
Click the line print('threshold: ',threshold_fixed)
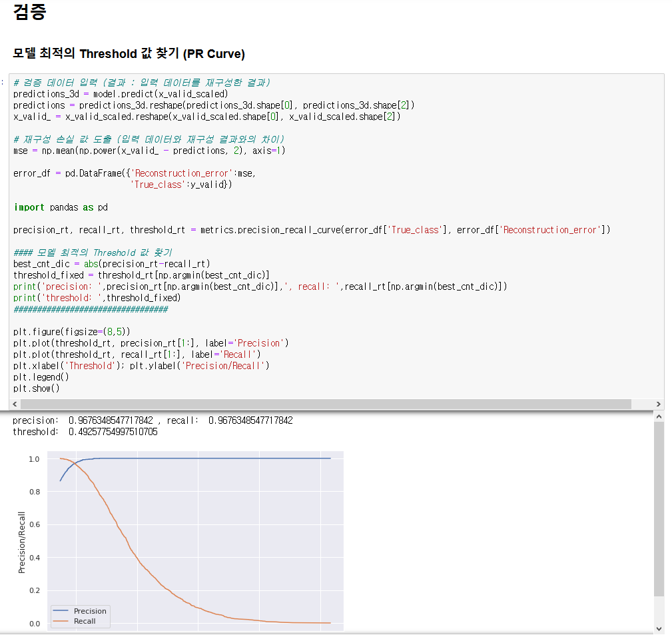pos(97,298)
